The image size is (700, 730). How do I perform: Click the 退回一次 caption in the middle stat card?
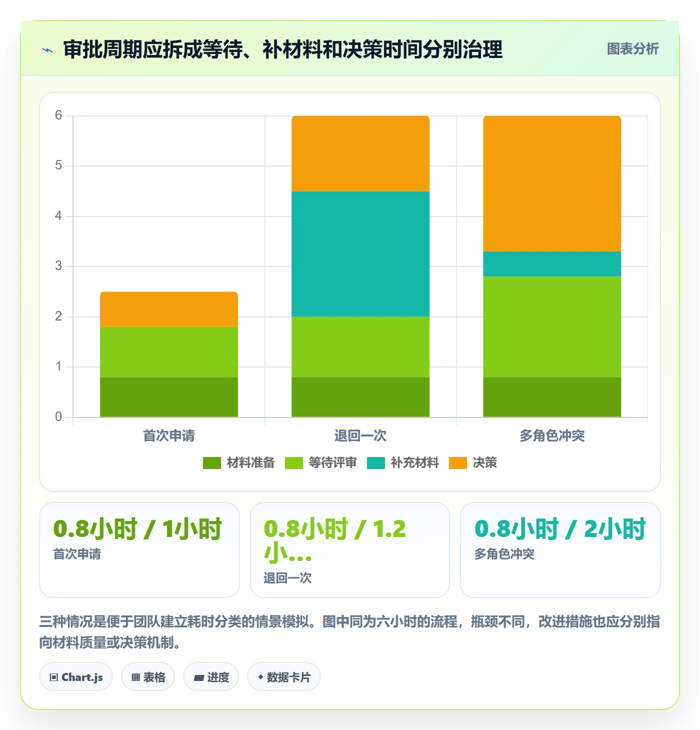coord(287,578)
